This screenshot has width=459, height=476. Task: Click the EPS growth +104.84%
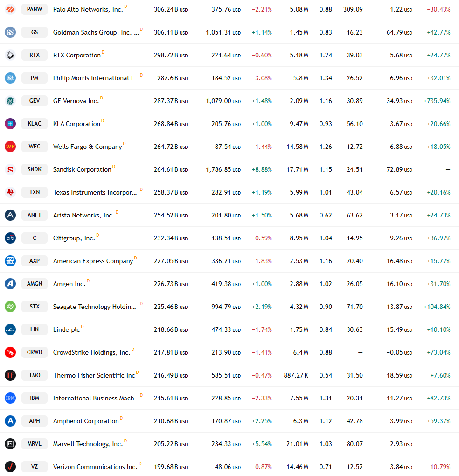click(437, 307)
